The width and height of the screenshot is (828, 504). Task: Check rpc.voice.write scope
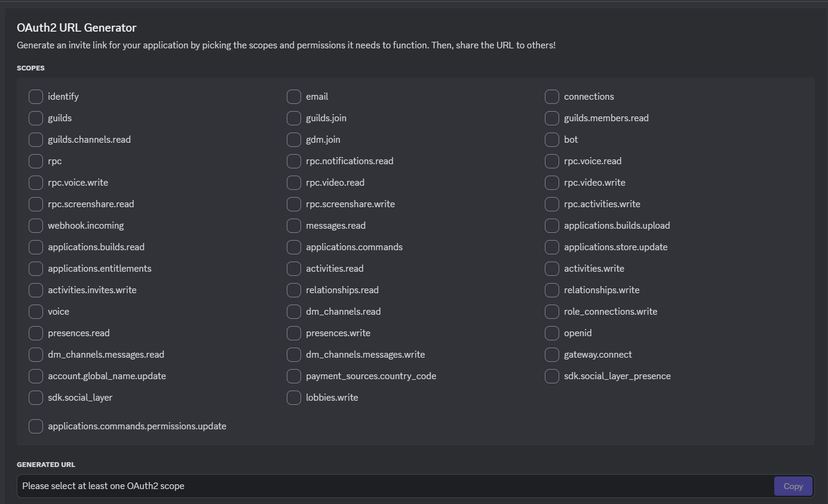click(36, 183)
